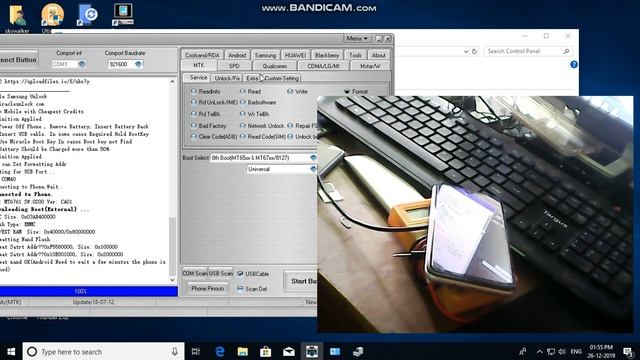The image size is (640, 360).
Task: Click the log scroll-up arrow
Action: tap(172, 82)
